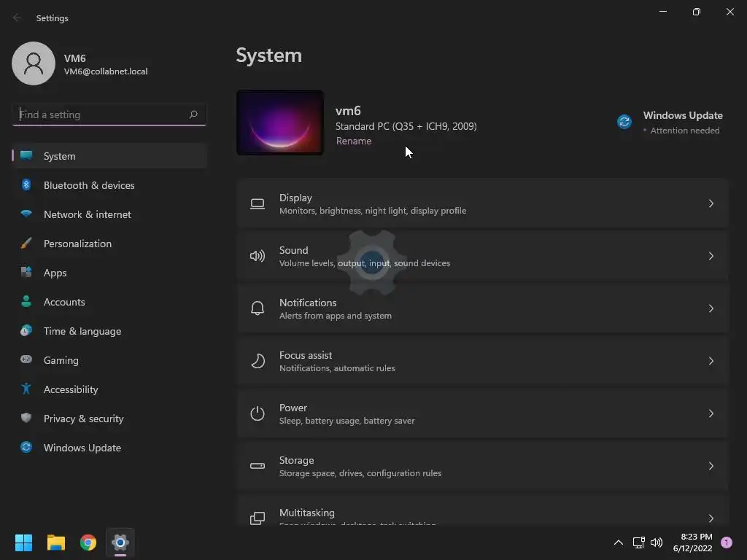
Task: Click the search magnifier in Find a setting
Action: (193, 114)
